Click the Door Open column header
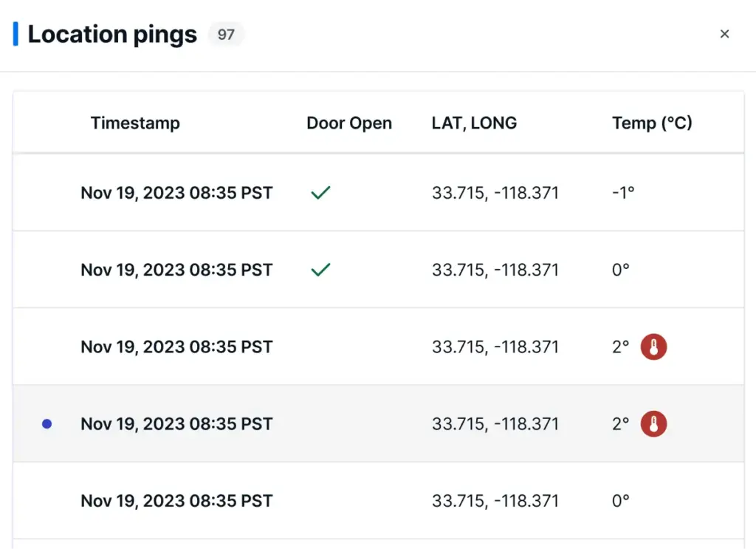The width and height of the screenshot is (756, 549). pos(349,123)
